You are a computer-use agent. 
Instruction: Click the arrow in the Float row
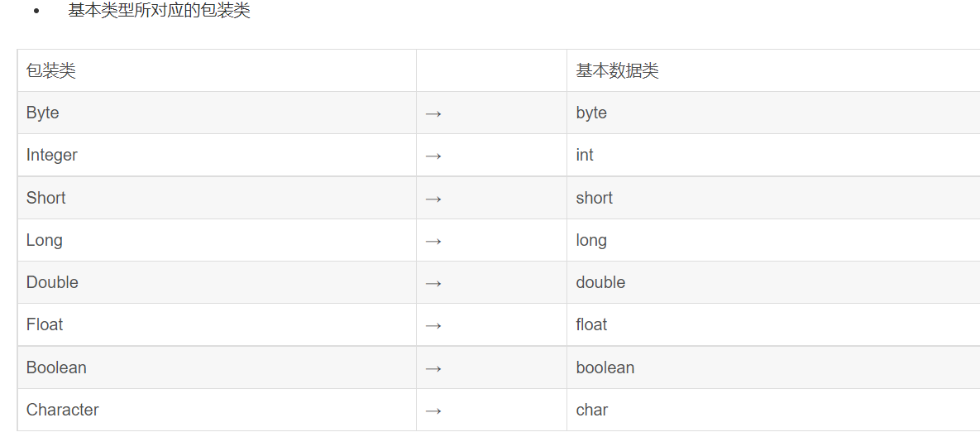[x=433, y=326]
